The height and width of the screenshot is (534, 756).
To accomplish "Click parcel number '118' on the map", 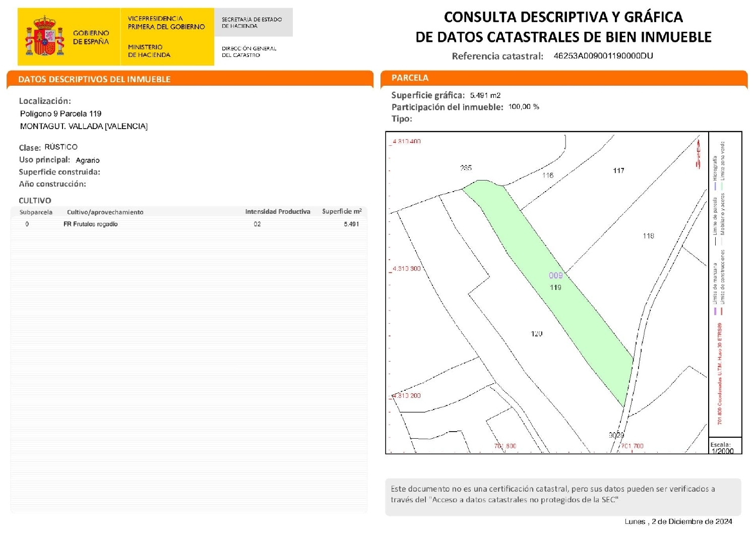I will 649,236.
